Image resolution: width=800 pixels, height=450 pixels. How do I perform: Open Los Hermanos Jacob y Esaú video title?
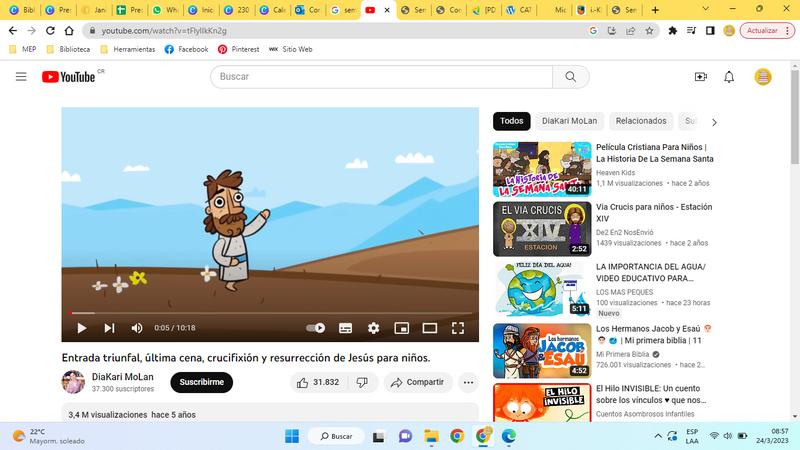tap(654, 335)
